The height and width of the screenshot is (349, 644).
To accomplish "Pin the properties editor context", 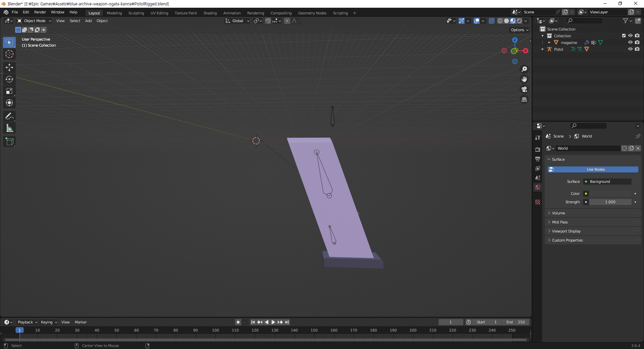I will point(638,136).
